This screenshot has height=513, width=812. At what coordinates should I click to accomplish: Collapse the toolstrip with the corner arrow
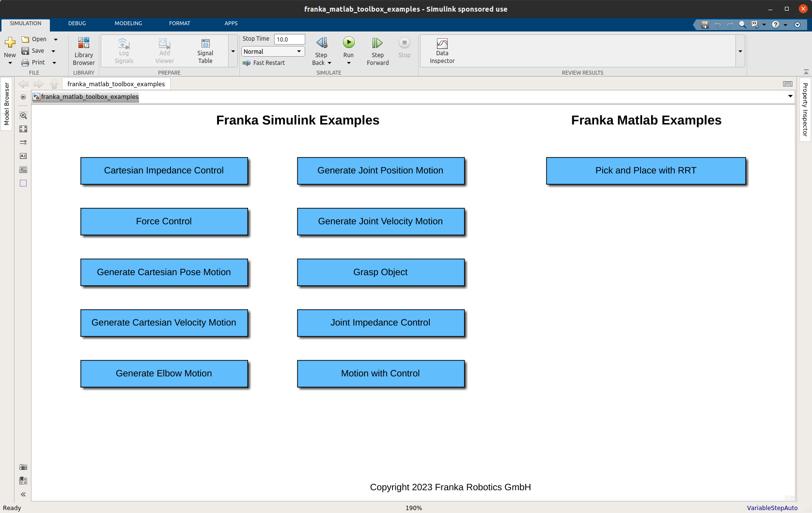(x=806, y=72)
